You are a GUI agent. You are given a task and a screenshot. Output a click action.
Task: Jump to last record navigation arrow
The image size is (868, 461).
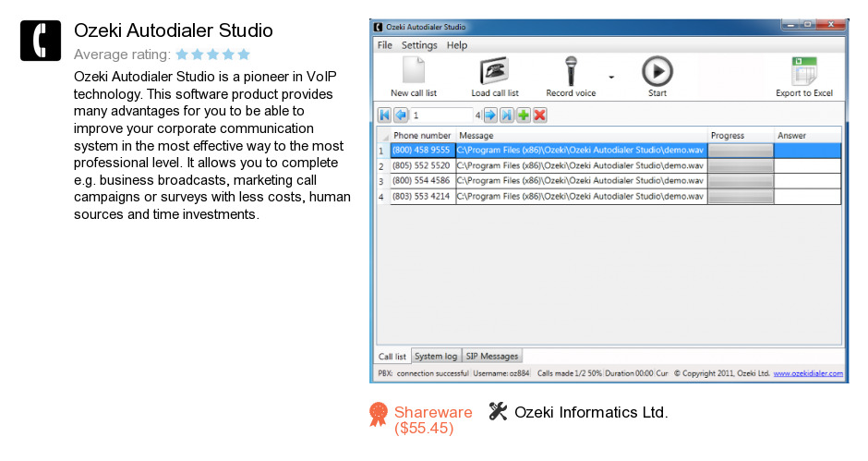507,115
